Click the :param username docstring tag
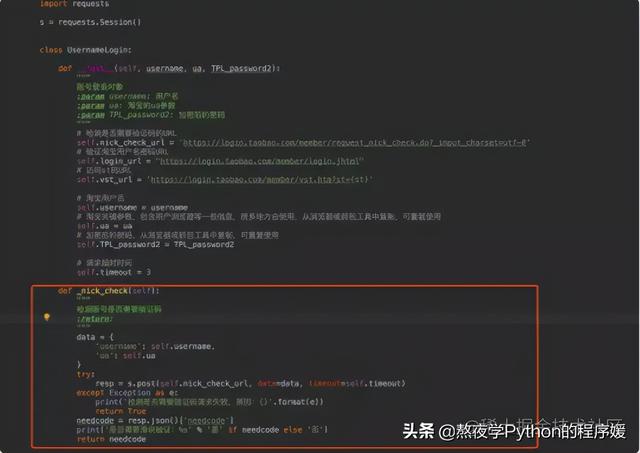 (91, 97)
